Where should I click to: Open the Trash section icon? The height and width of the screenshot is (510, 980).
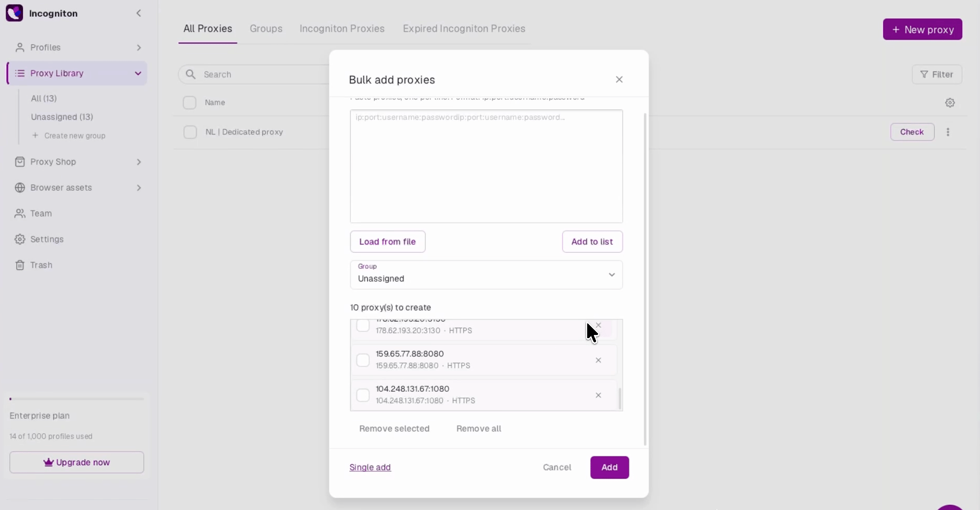20,265
